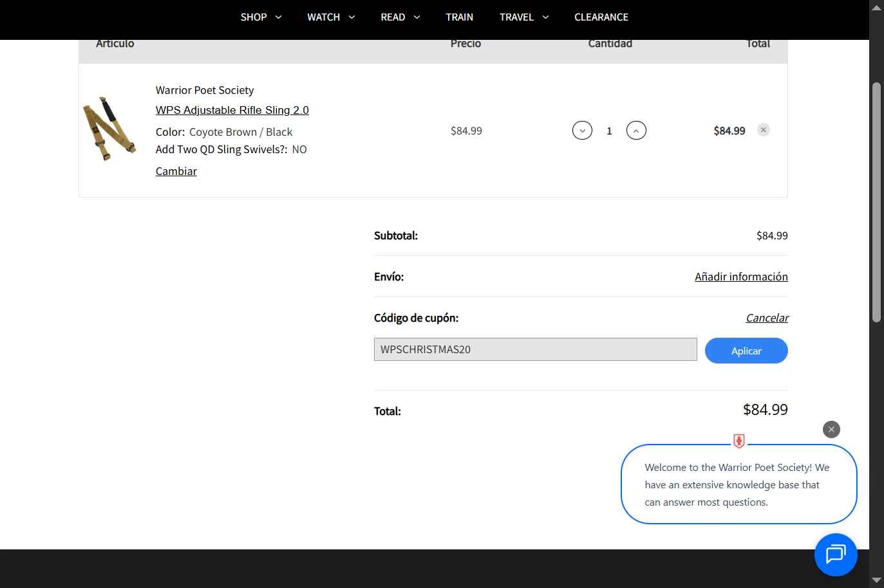The image size is (884, 588).
Task: Focus the coupon code input field
Action: click(x=536, y=349)
